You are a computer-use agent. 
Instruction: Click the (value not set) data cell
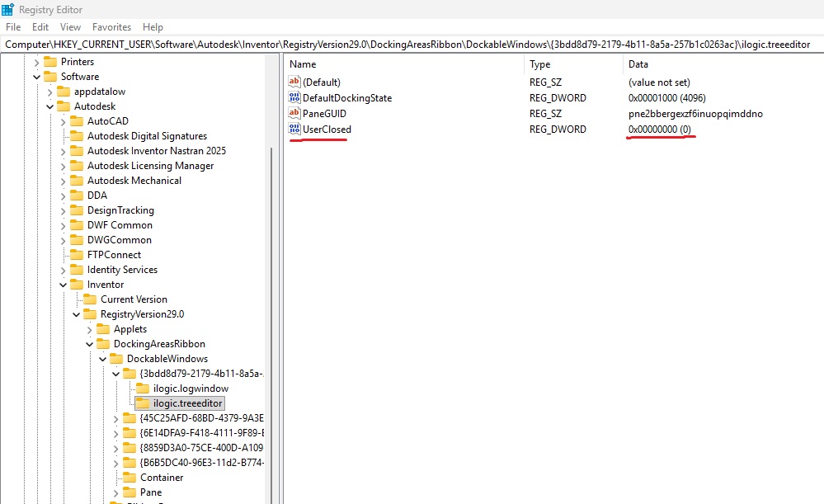tap(659, 82)
